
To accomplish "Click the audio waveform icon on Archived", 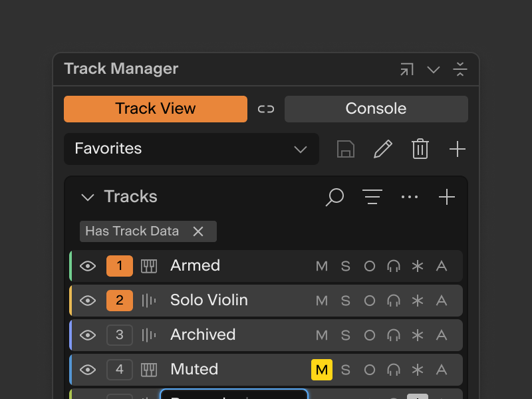I will (149, 335).
